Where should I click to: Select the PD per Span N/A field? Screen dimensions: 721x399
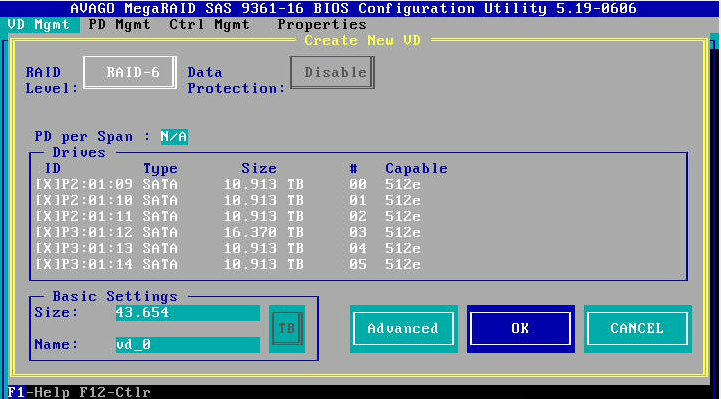tap(174, 137)
